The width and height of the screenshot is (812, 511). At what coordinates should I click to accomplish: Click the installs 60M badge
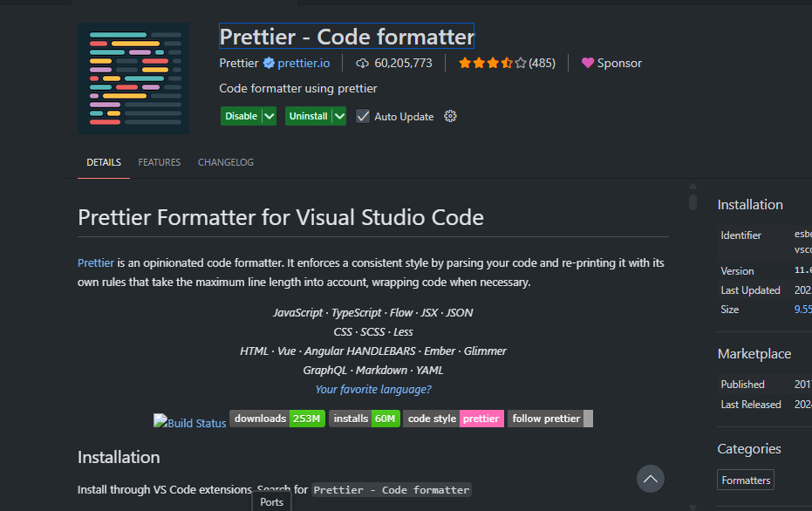pos(364,419)
